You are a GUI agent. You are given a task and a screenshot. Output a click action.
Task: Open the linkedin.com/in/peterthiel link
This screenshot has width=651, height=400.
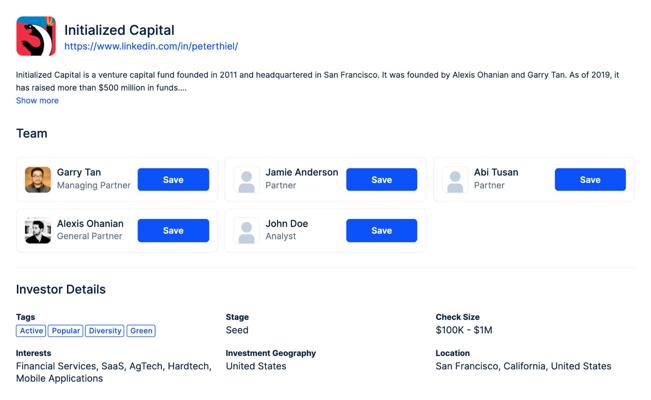pyautogui.click(x=151, y=46)
